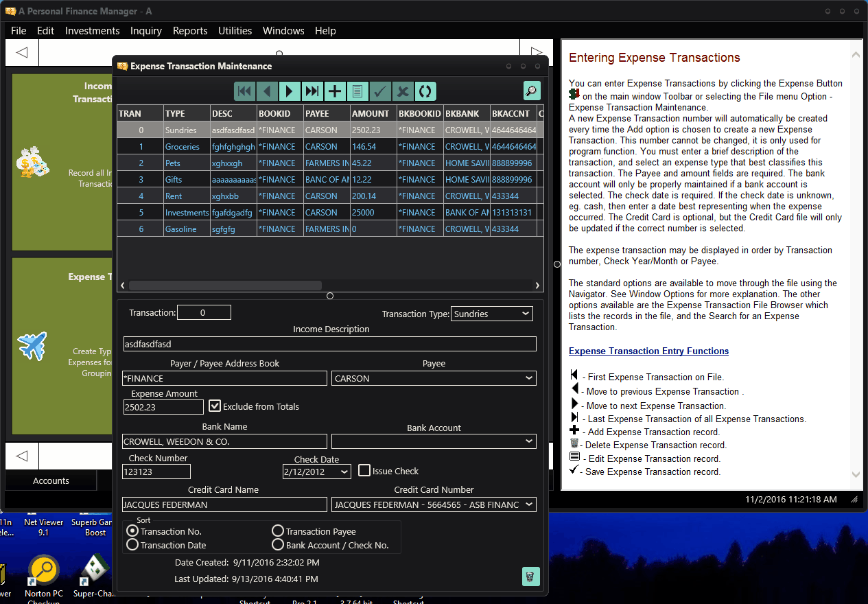The width and height of the screenshot is (868, 604).
Task: Open the Help menu
Action: [x=325, y=31]
